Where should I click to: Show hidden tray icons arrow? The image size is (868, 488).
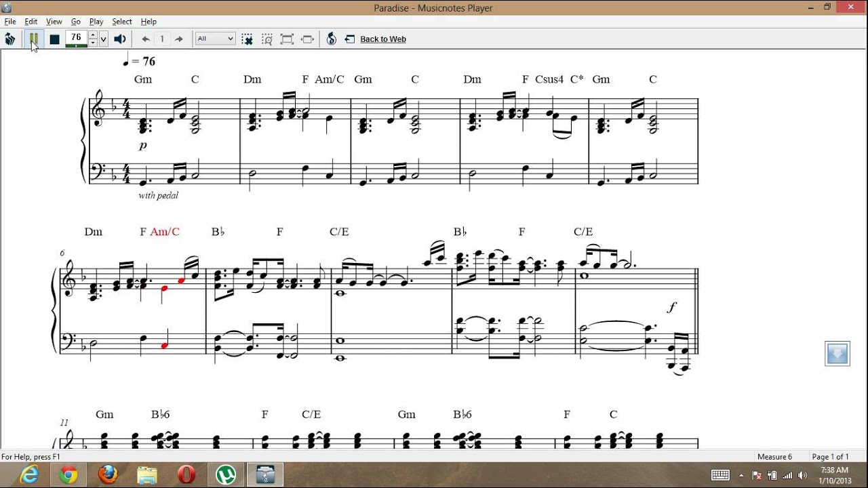click(741, 475)
